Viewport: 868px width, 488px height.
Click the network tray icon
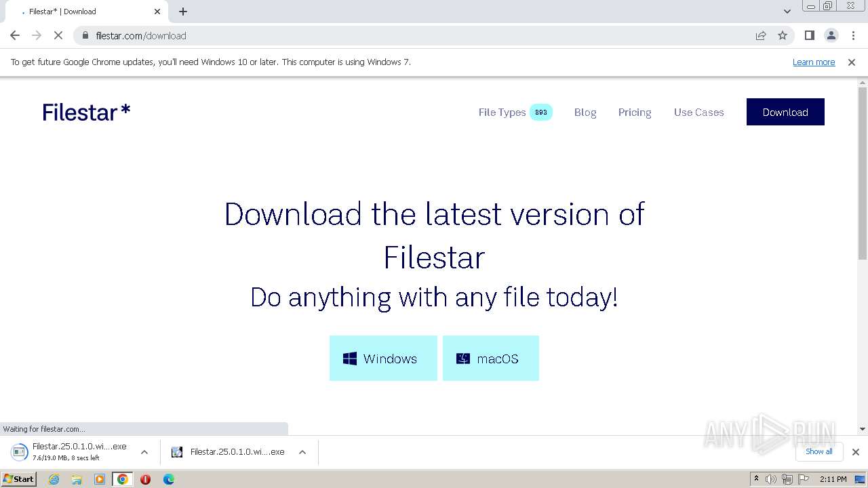[x=787, y=479]
